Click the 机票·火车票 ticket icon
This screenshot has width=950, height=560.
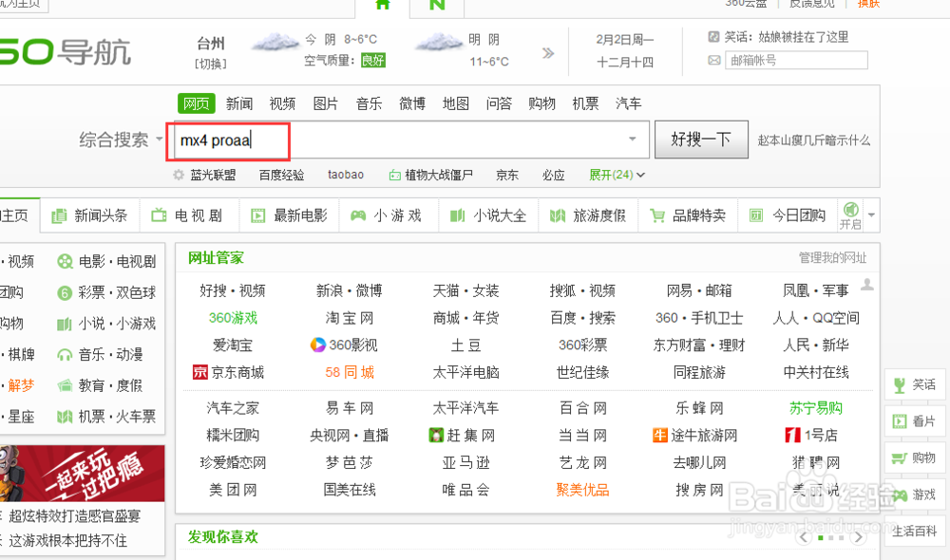[x=65, y=417]
